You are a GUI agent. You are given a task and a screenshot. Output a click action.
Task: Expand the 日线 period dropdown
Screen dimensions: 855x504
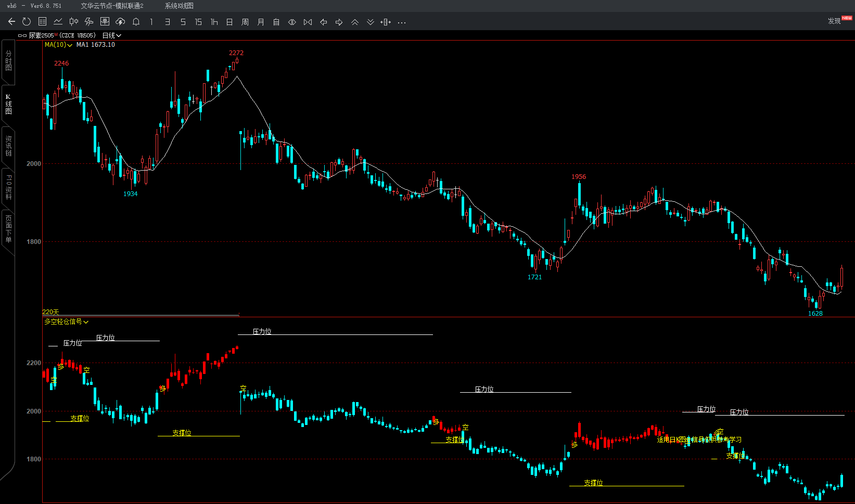coord(111,35)
